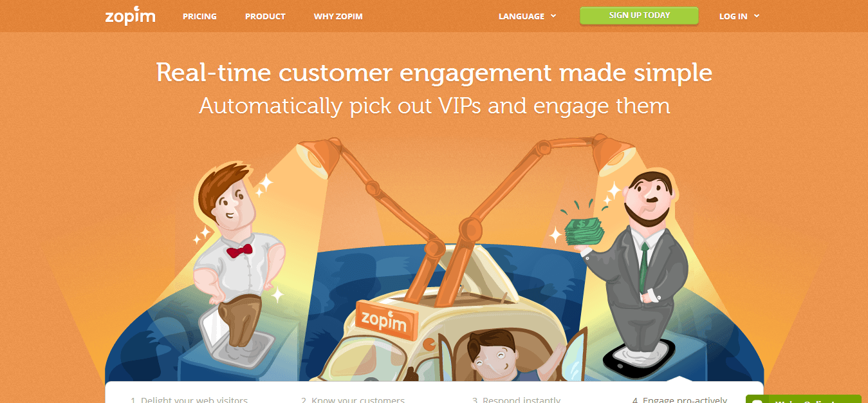Select the Engage pro-actively tab
The height and width of the screenshot is (403, 868).
[x=680, y=399]
